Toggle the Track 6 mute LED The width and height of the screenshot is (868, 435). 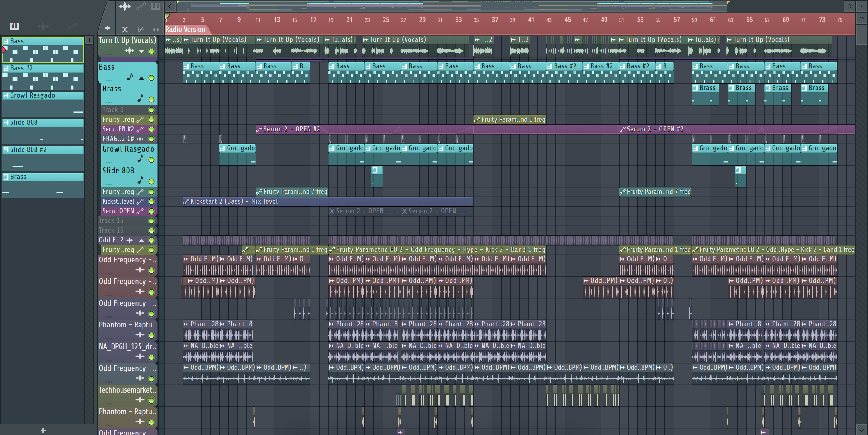pyautogui.click(x=152, y=110)
